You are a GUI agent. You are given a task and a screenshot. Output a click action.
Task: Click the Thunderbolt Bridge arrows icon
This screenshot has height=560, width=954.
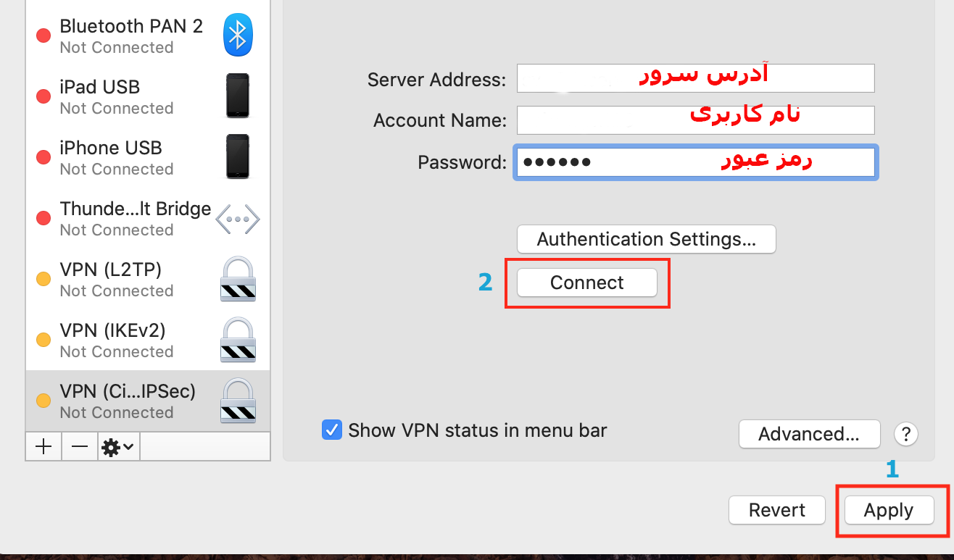(x=237, y=220)
